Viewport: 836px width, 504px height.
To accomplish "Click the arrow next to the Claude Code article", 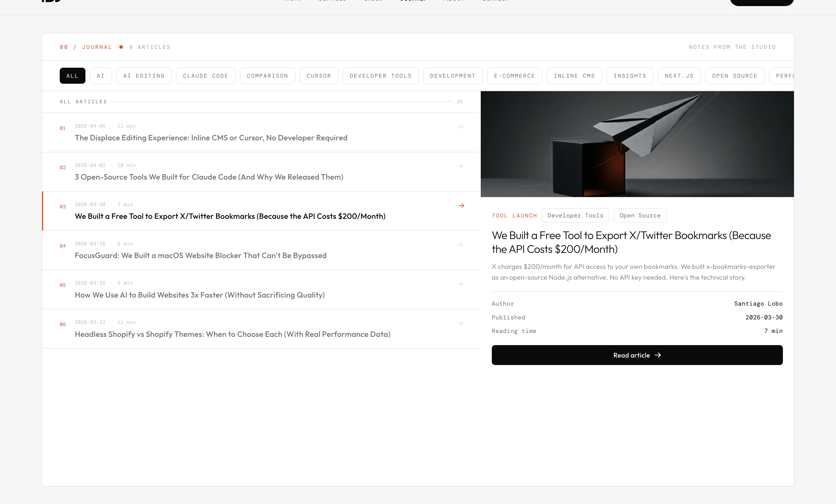I will [460, 166].
